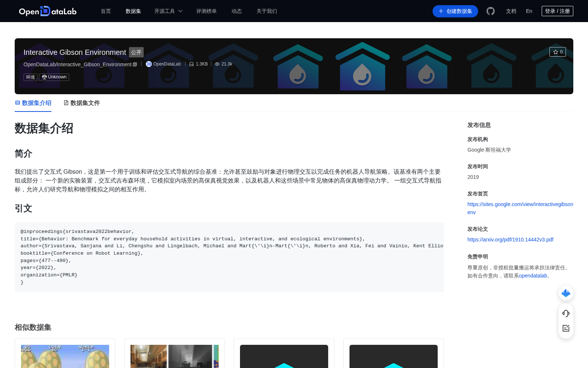
Task: Click the dataset size icon 1.3KB
Action: 191,64
